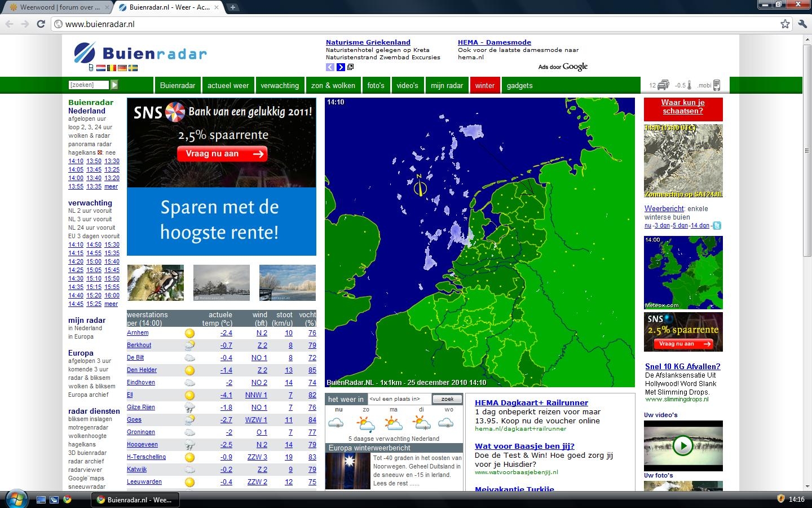Open the Den Helder station link

142,370
